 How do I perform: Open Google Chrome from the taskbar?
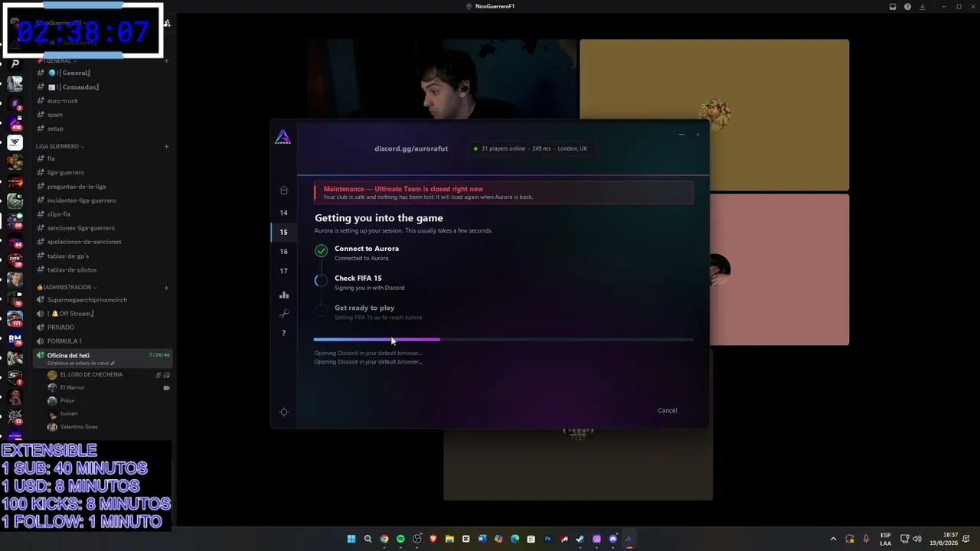tap(384, 539)
